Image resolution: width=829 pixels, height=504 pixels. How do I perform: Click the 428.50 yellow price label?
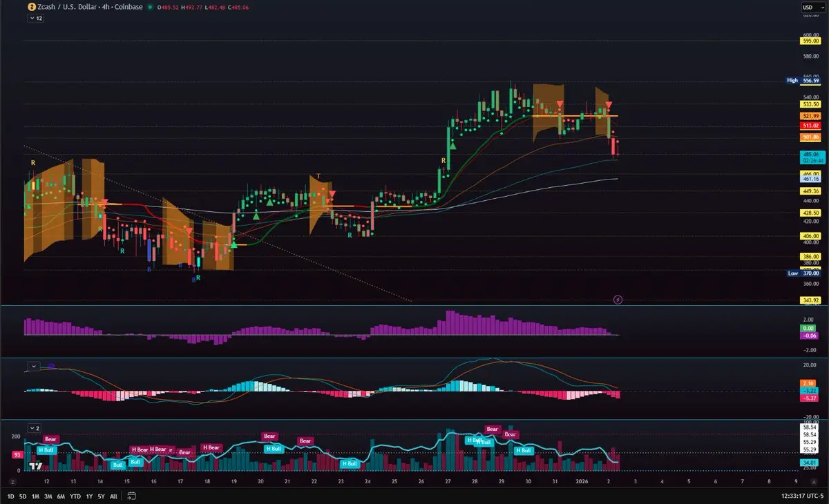click(x=810, y=213)
